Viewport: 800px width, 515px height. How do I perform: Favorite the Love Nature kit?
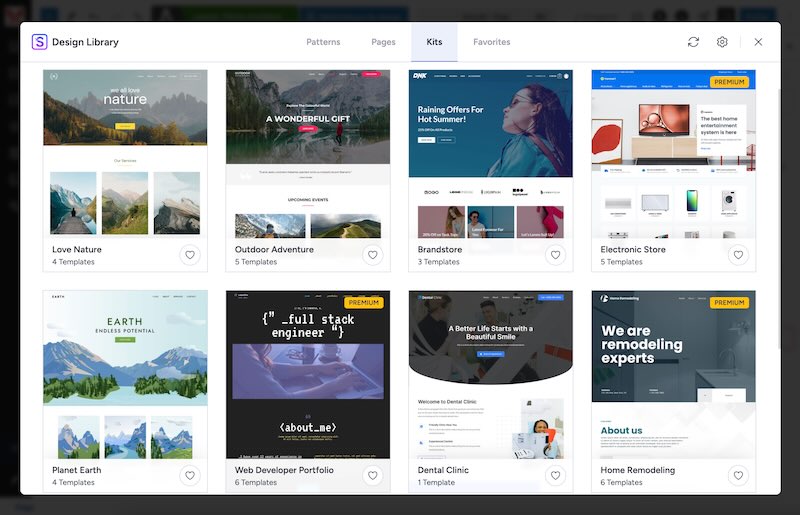coord(190,255)
